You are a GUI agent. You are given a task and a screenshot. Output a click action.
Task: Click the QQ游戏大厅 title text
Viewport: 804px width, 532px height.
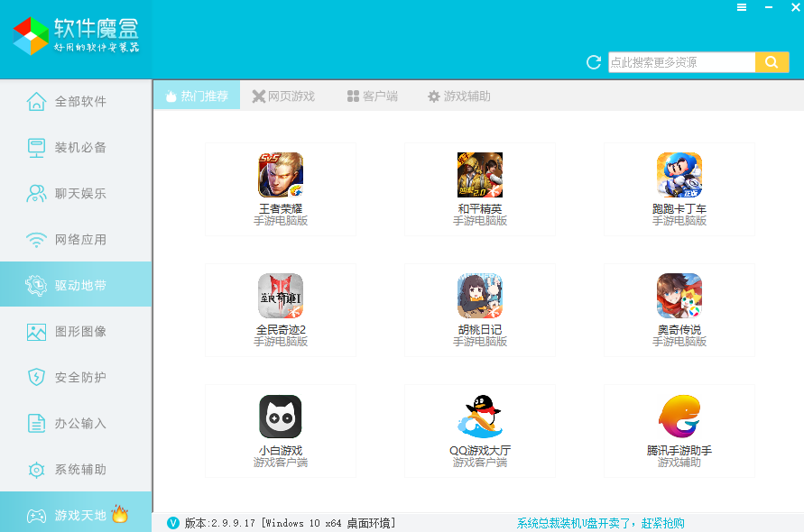tap(480, 451)
